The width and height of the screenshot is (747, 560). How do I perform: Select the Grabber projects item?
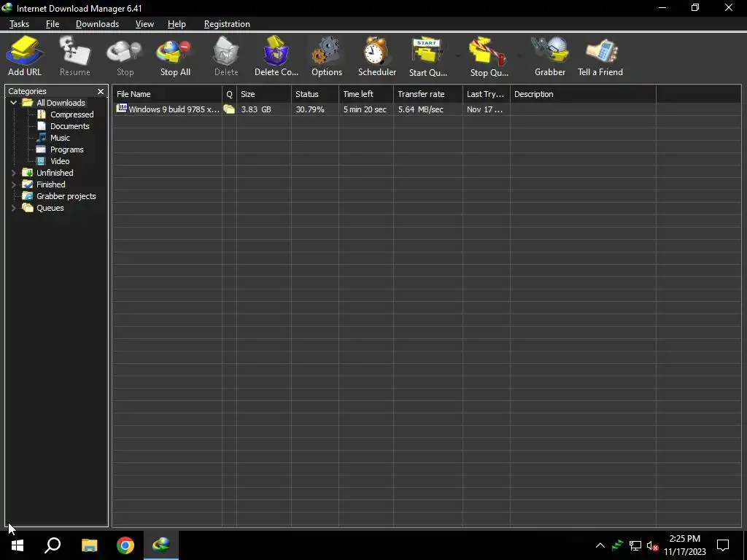point(60,196)
